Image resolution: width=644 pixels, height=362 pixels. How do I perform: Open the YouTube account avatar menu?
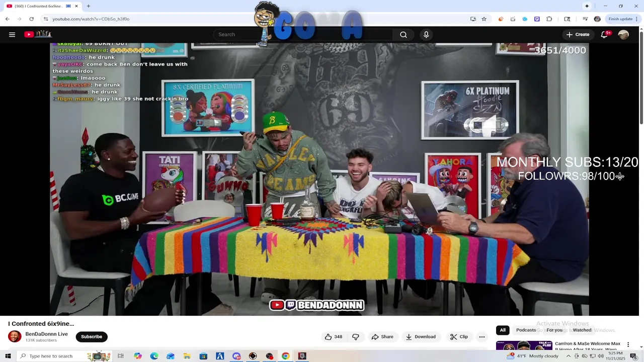click(623, 34)
